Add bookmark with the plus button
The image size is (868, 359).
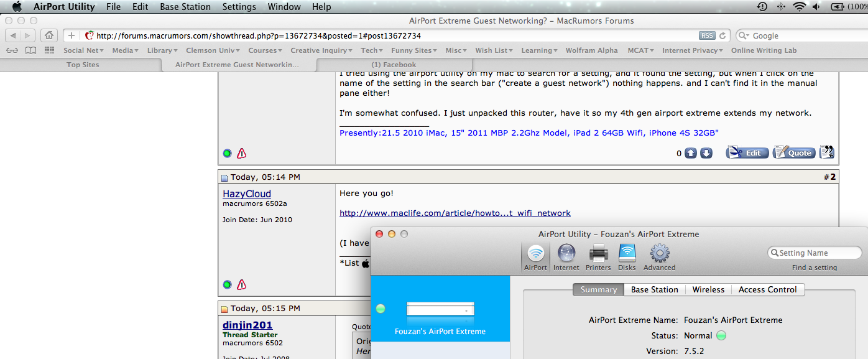(x=72, y=35)
